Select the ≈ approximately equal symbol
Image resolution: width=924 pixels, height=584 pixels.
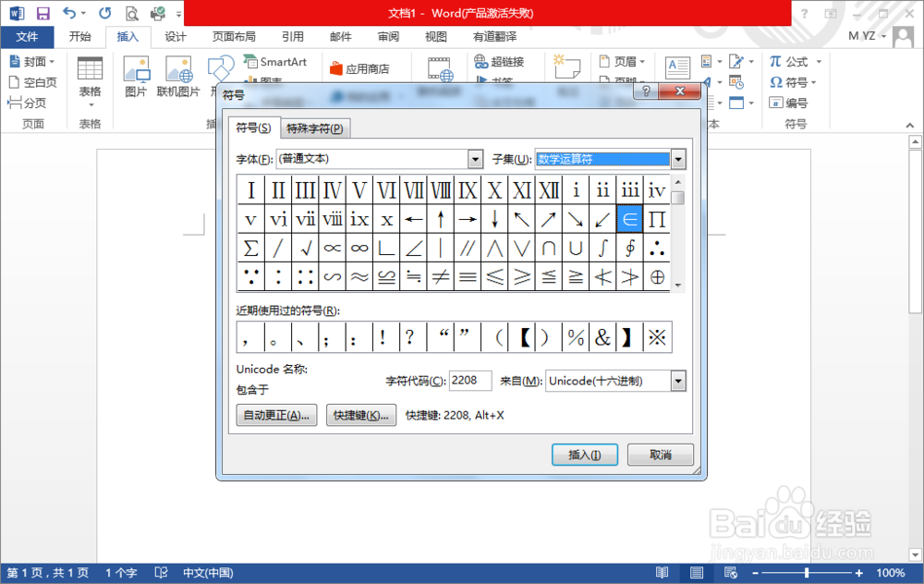point(359,276)
